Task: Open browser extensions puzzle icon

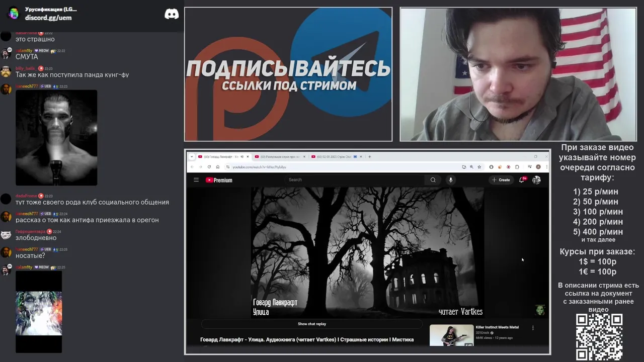Action: (517, 167)
